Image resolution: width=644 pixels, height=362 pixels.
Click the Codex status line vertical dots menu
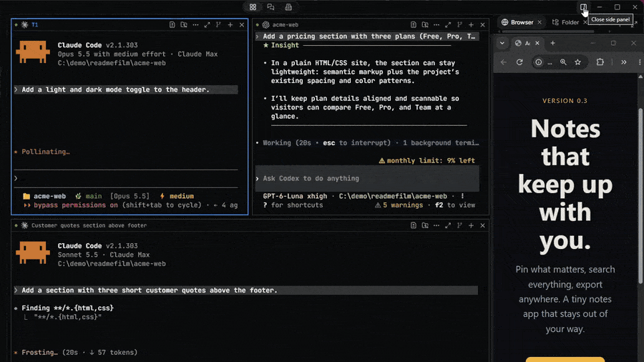[462, 196]
